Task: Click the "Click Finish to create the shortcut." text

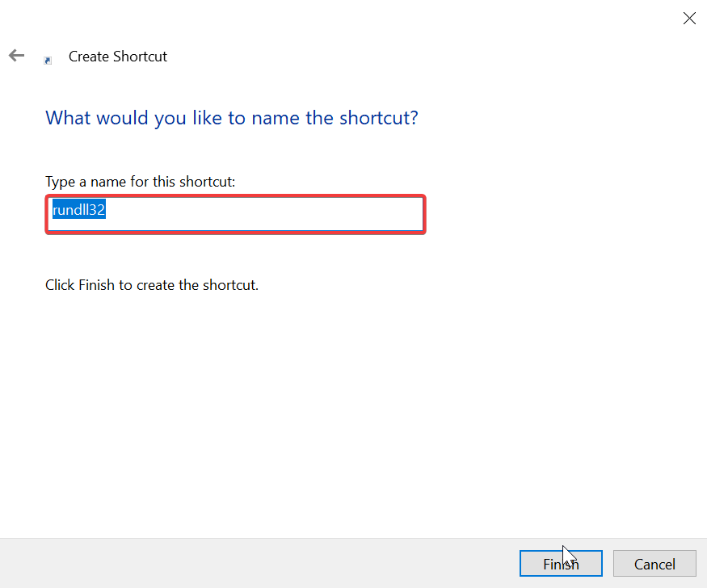Action: (x=152, y=285)
